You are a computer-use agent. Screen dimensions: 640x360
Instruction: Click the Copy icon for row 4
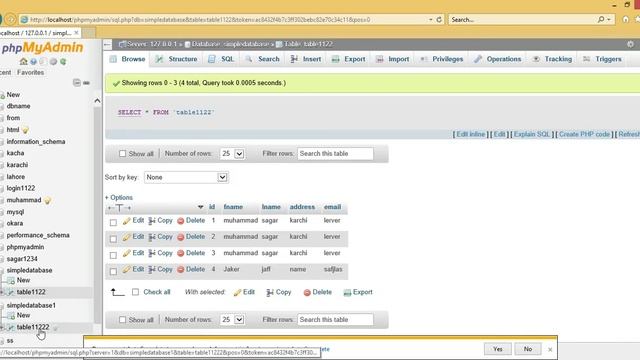pyautogui.click(x=152, y=270)
